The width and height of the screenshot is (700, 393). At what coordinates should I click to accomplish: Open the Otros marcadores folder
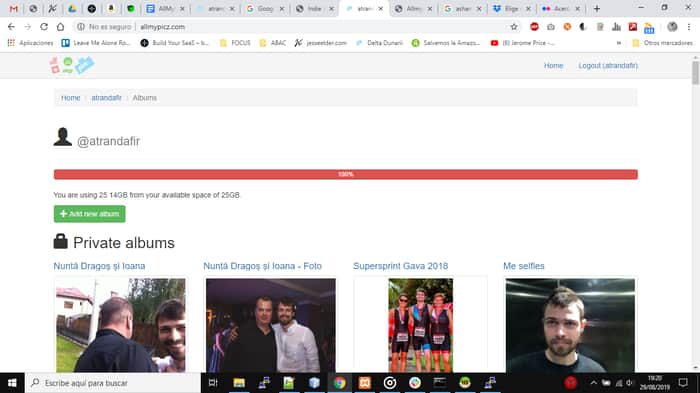coord(663,43)
